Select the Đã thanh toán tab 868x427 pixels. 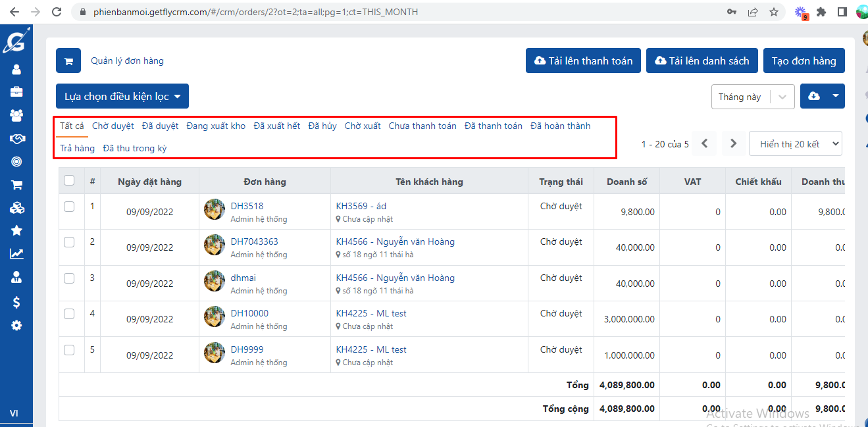point(493,126)
